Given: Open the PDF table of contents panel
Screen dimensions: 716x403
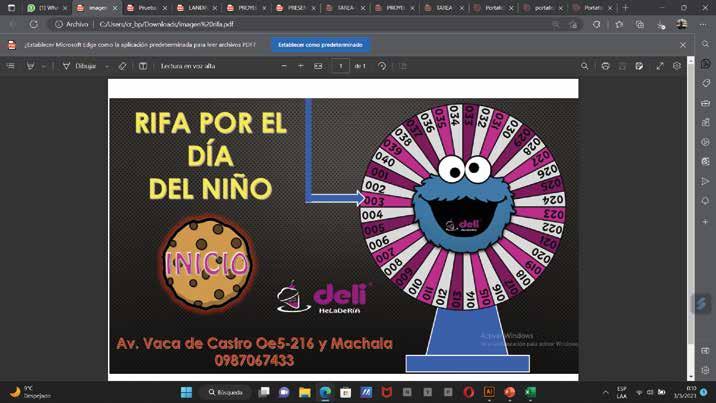Looking at the screenshot, I should [11, 66].
